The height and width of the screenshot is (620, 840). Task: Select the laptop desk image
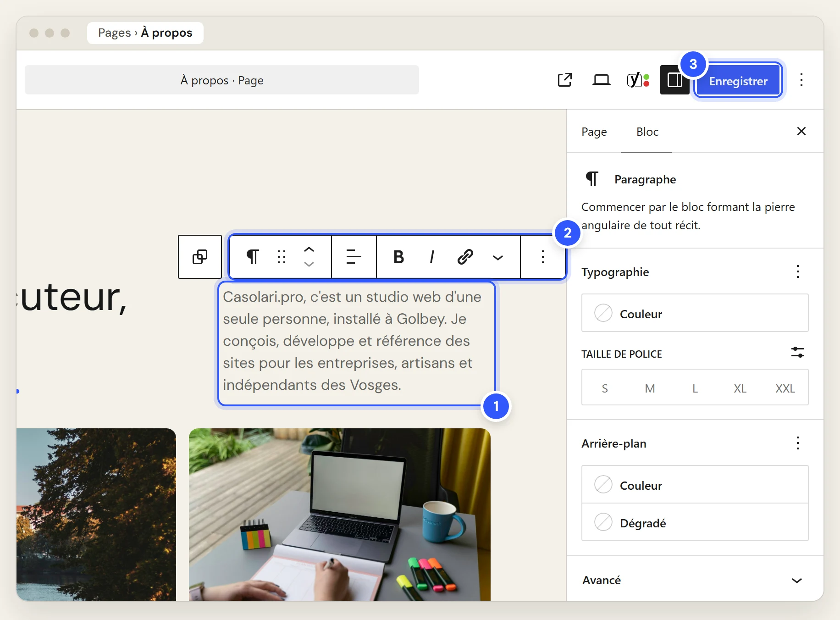coord(340,515)
